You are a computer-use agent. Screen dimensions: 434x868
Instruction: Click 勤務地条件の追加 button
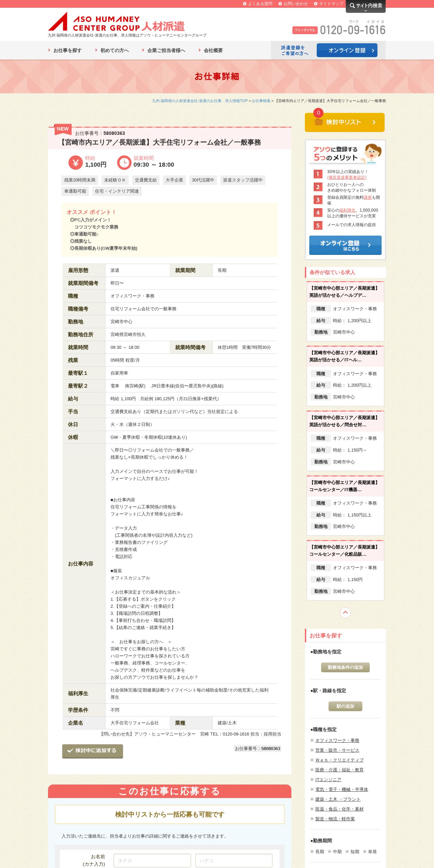(345, 668)
